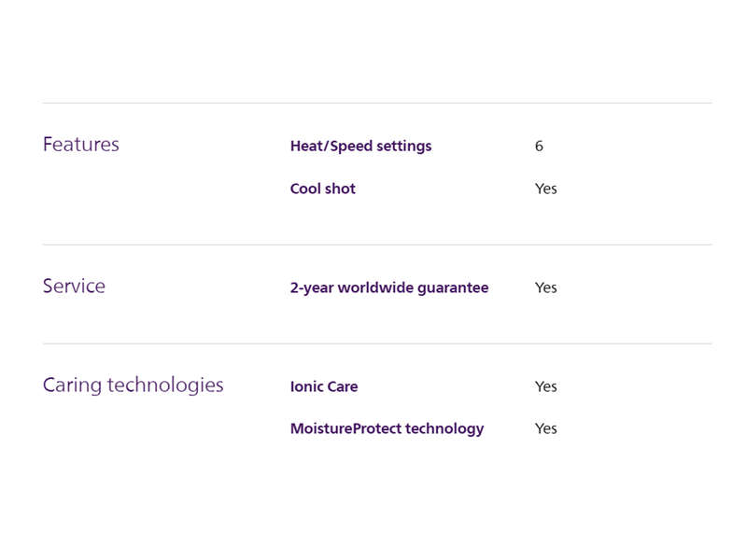
Task: Click the divider line above Service
Action: click(x=377, y=245)
